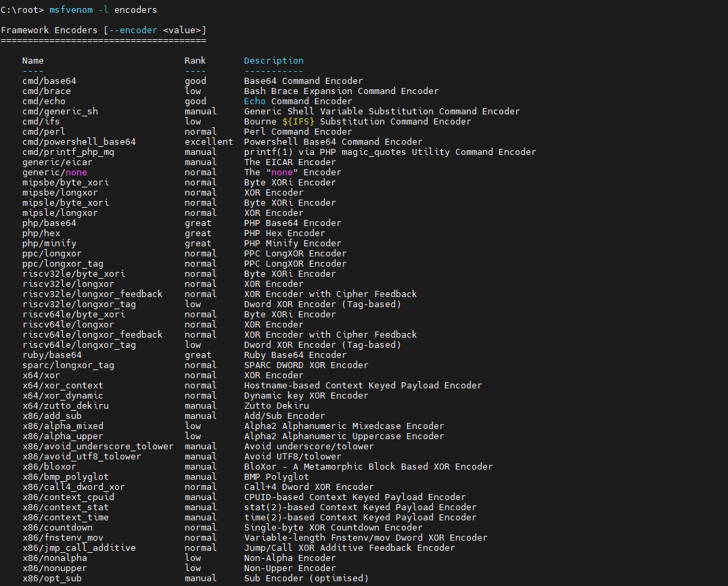The width and height of the screenshot is (728, 586).
Task: Click the encoder name 'php/base64'
Action: (x=49, y=223)
